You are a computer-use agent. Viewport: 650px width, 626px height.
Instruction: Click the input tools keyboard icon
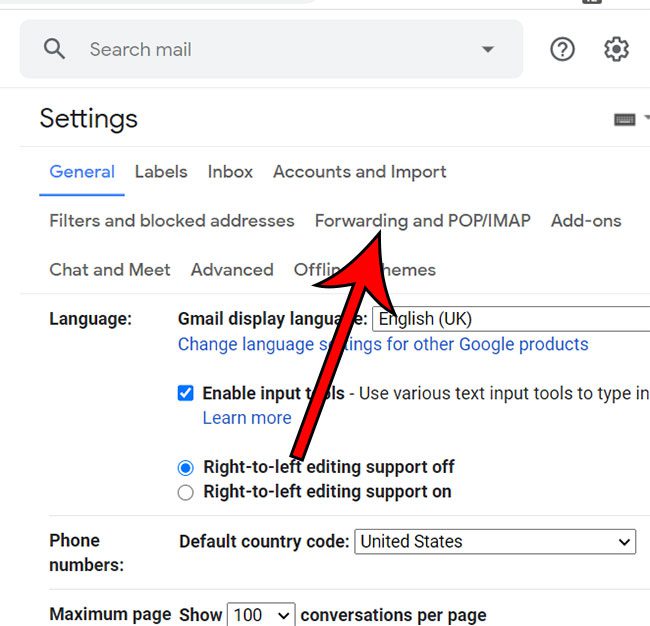[x=625, y=119]
